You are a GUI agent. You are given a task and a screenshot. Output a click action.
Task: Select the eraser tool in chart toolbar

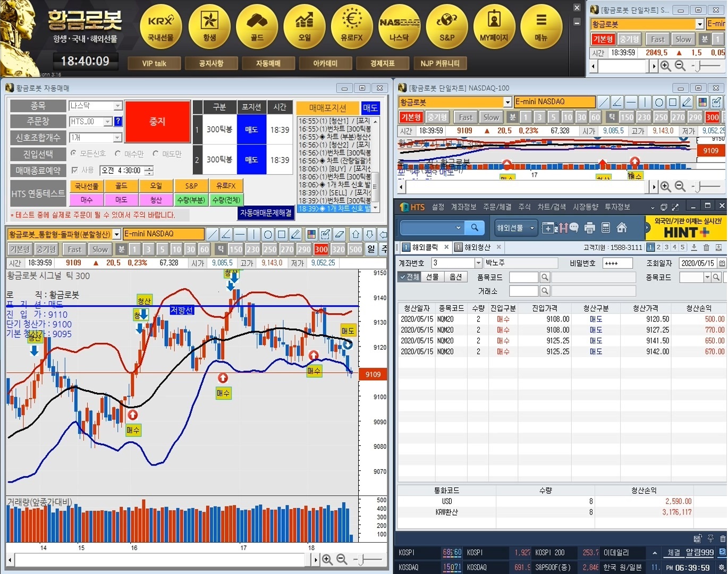339,234
